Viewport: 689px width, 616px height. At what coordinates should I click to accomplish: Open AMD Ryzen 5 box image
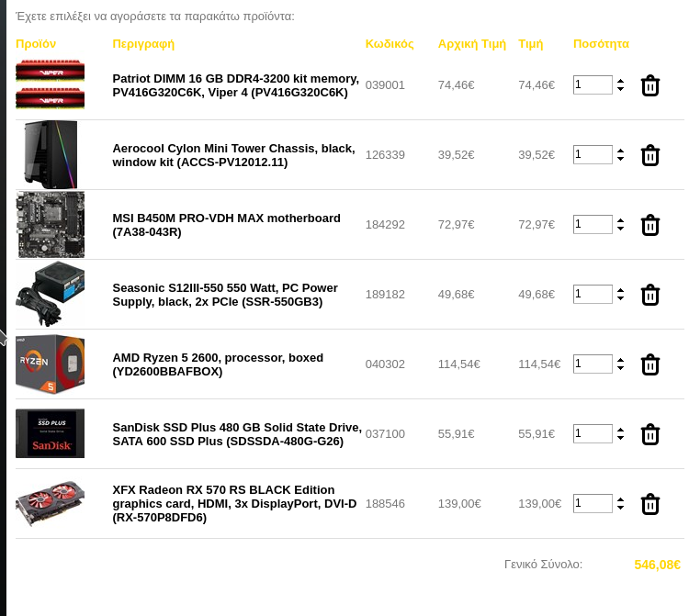[x=51, y=364]
